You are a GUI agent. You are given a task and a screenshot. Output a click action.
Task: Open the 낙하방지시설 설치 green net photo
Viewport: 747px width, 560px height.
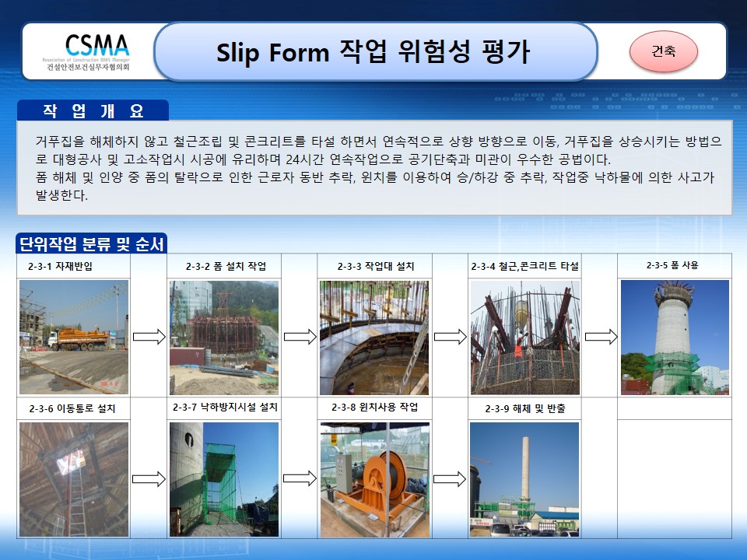(x=224, y=480)
